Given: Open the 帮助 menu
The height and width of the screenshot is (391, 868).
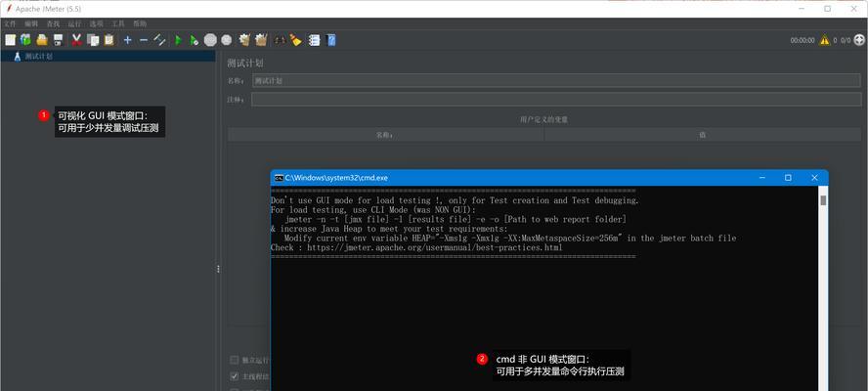Looking at the screenshot, I should 140,23.
